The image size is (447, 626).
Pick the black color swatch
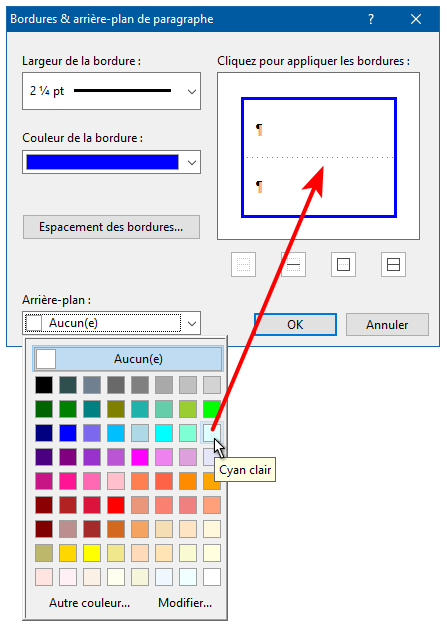click(44, 385)
